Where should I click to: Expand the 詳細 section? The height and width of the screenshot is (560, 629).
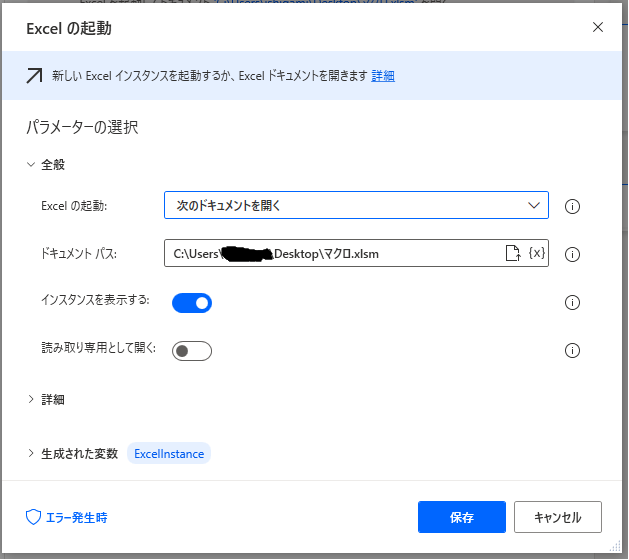[x=53, y=399]
